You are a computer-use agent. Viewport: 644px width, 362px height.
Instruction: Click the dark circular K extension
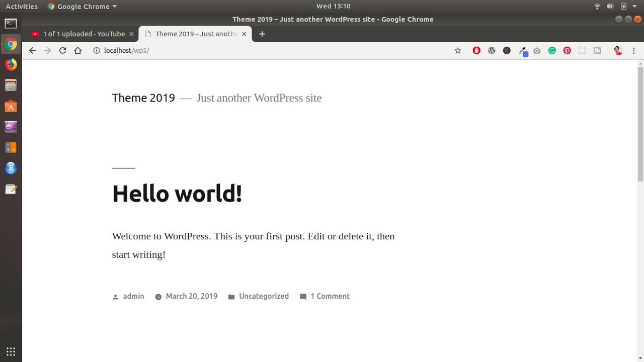(507, 50)
